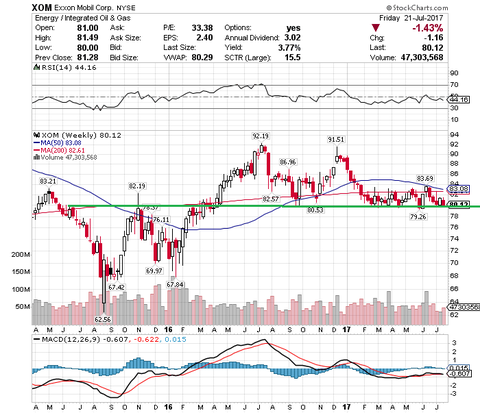Click the 92.19 peak price annotation
This screenshot has width=480, height=413.
click(261, 136)
